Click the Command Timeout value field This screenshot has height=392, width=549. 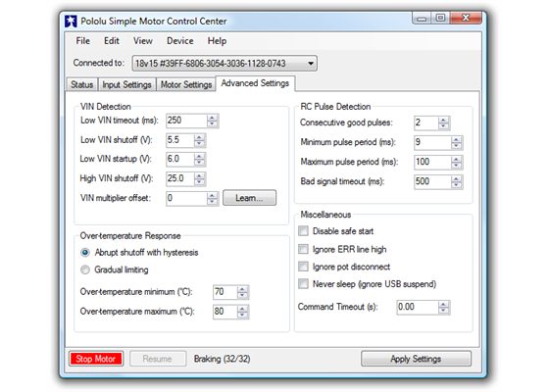418,308
